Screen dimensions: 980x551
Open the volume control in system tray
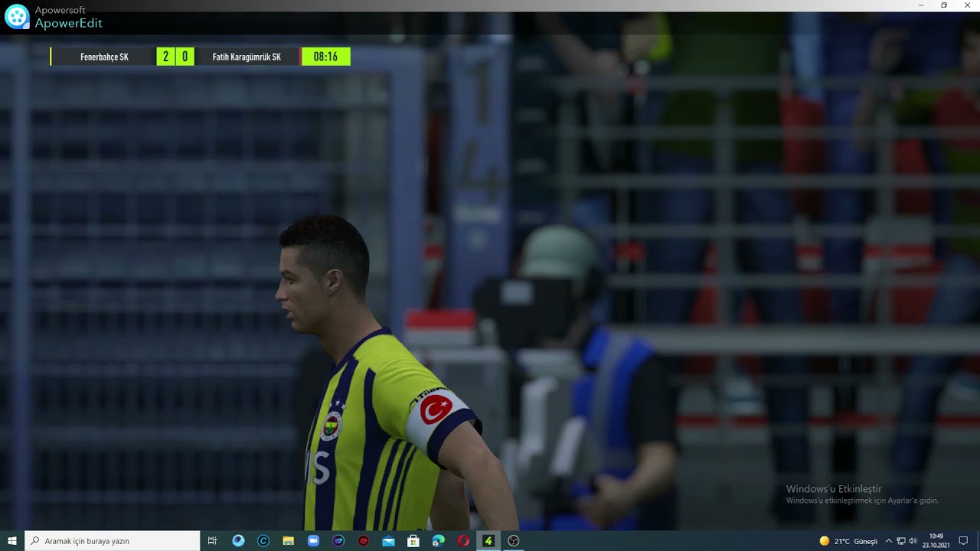[913, 541]
